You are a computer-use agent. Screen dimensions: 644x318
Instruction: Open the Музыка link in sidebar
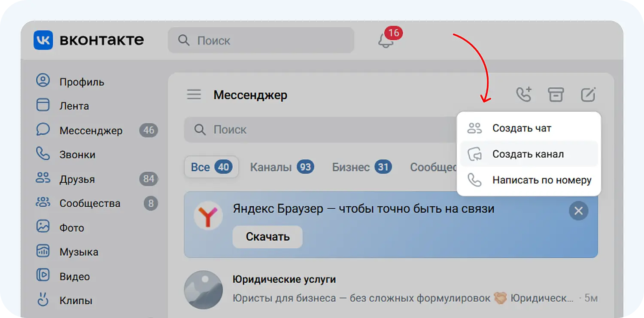coord(79,252)
